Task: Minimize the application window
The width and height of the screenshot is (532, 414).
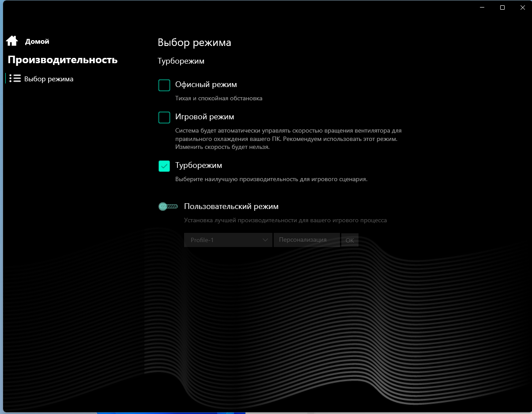Action: [482, 8]
